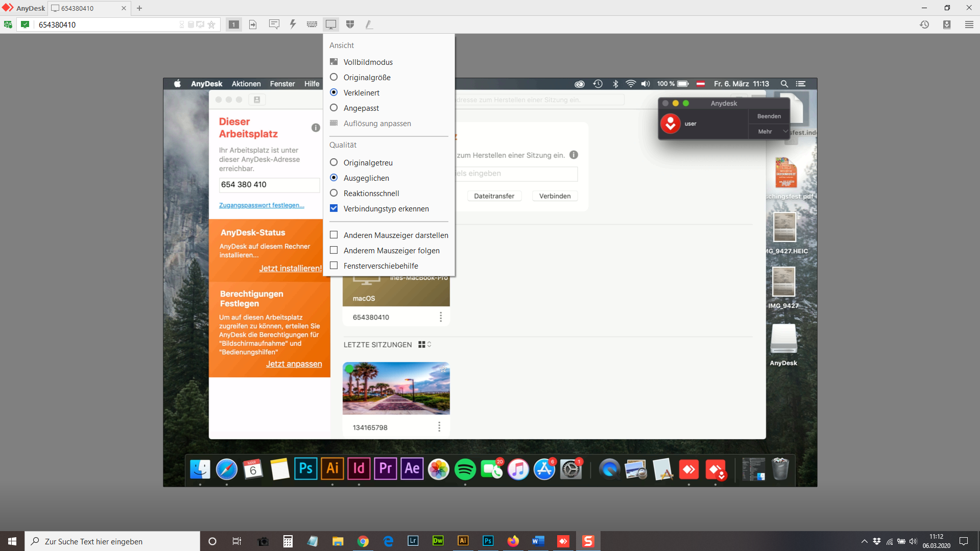Open Premiere Pro in the Mac dock
Image resolution: width=980 pixels, height=551 pixels.
[385, 469]
